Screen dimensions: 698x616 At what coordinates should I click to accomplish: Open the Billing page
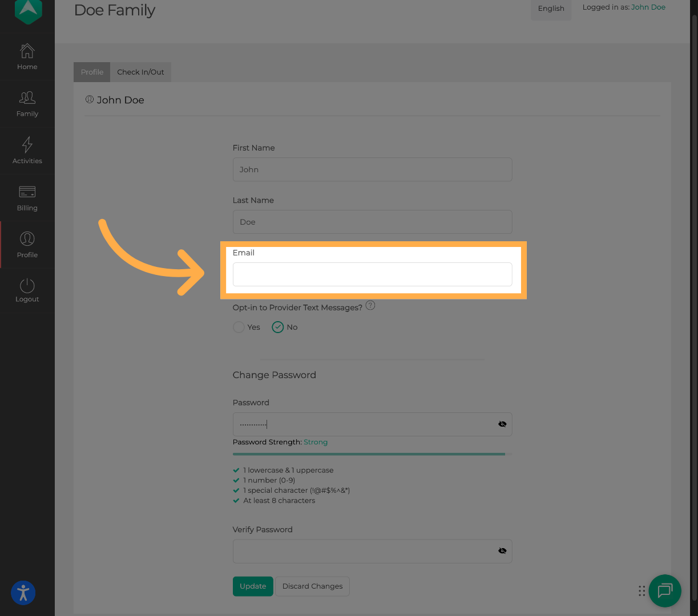(27, 198)
